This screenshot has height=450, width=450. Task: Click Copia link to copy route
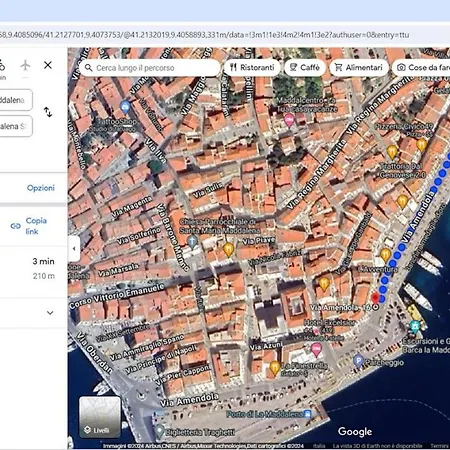click(x=36, y=226)
